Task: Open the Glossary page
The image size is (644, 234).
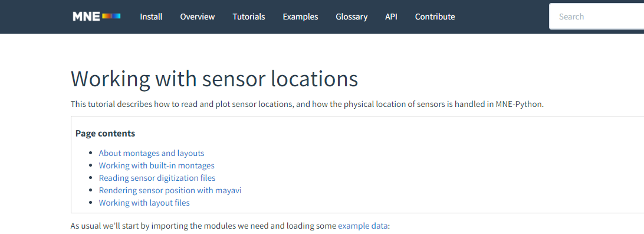Action: tap(351, 17)
